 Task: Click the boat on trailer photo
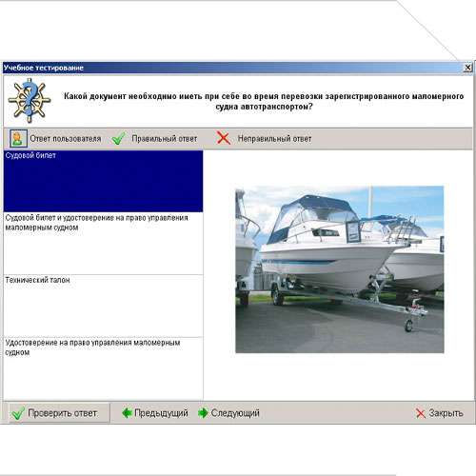pos(340,269)
